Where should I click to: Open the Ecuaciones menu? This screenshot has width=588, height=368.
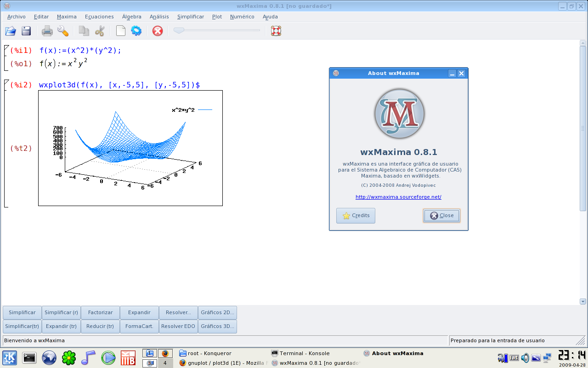pyautogui.click(x=99, y=17)
